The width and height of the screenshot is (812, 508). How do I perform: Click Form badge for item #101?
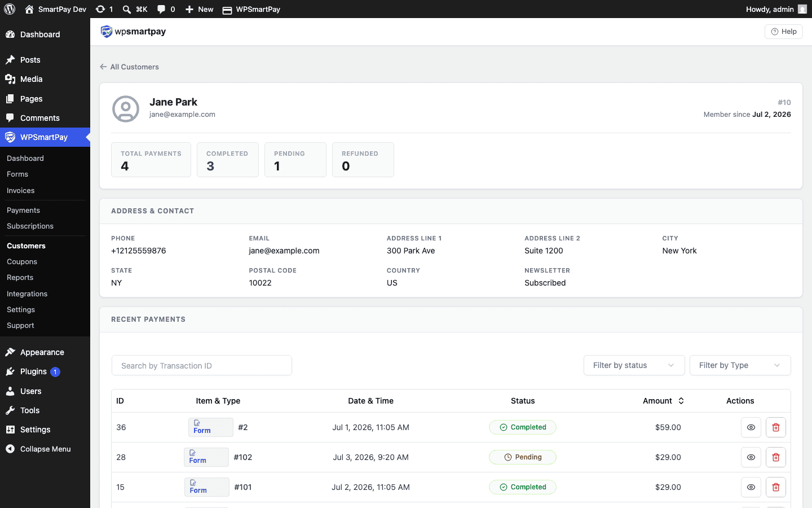[x=207, y=487]
